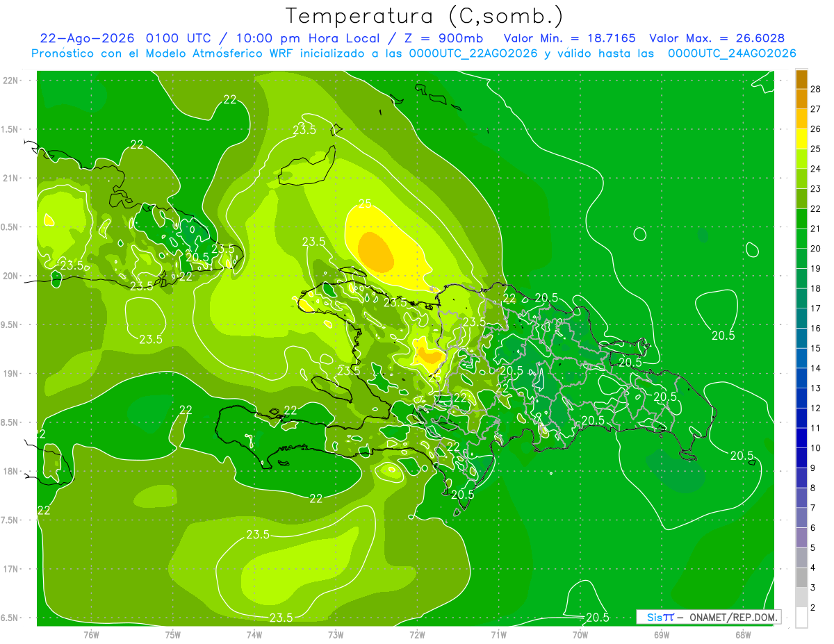Pick the blue swatch between 13 and 14
The image size is (834, 644).
[801, 378]
